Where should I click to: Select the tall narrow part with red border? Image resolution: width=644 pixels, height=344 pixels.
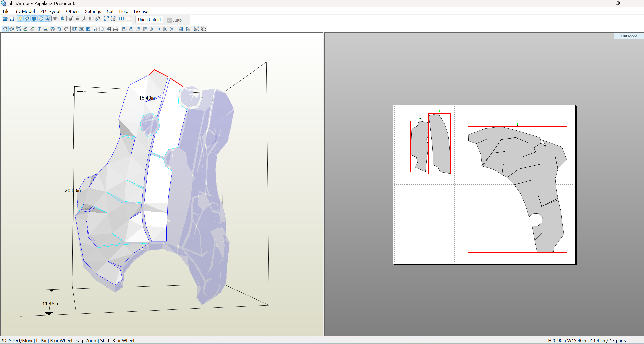point(439,144)
